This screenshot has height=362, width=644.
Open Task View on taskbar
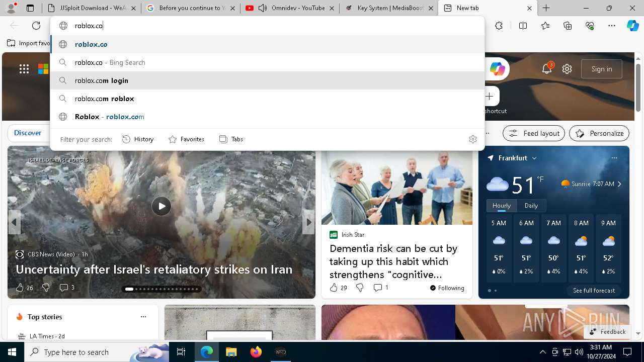coord(181,352)
